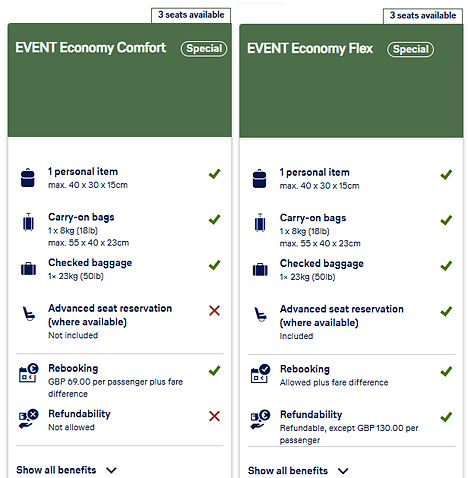Expand Show all benefits for Economy Flex

(x=298, y=471)
